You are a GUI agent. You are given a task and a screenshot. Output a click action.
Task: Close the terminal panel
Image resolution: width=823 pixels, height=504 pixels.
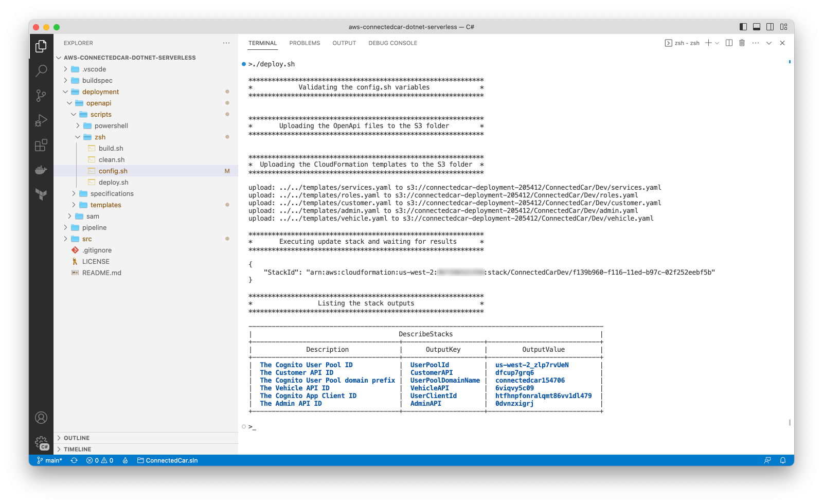pyautogui.click(x=782, y=43)
